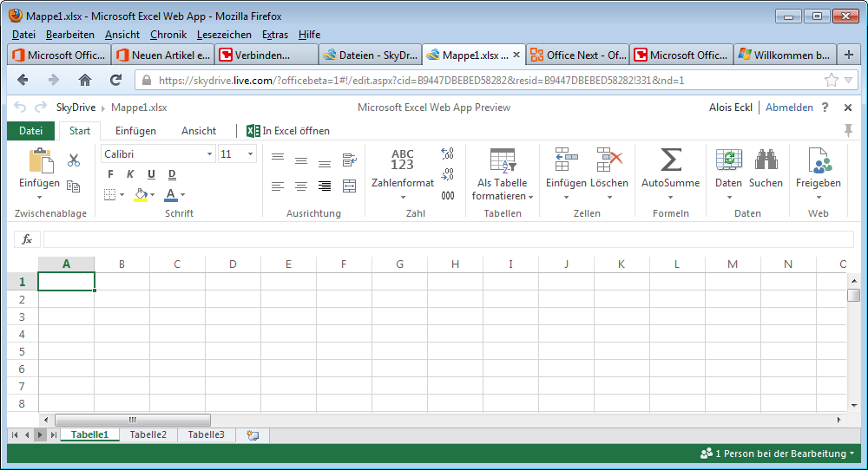Insert cells via Zellen Einfügen icon

coord(566,160)
